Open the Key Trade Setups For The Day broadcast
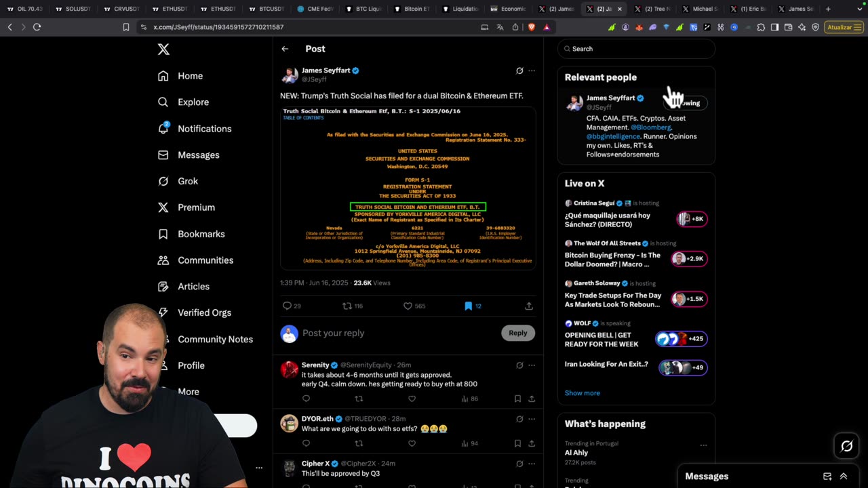Image resolution: width=868 pixels, height=488 pixels. (636, 294)
